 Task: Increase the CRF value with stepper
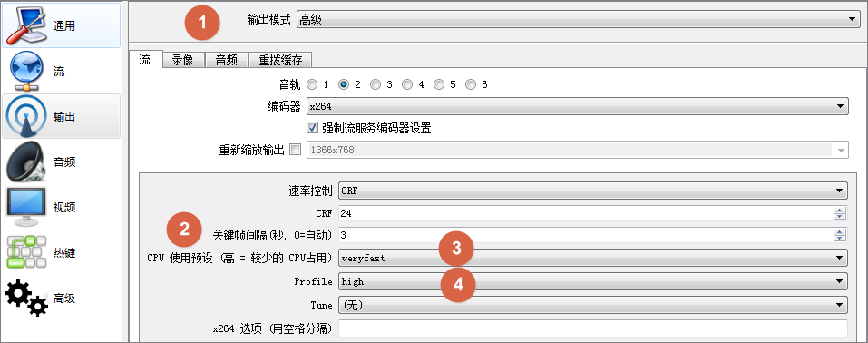(840, 211)
